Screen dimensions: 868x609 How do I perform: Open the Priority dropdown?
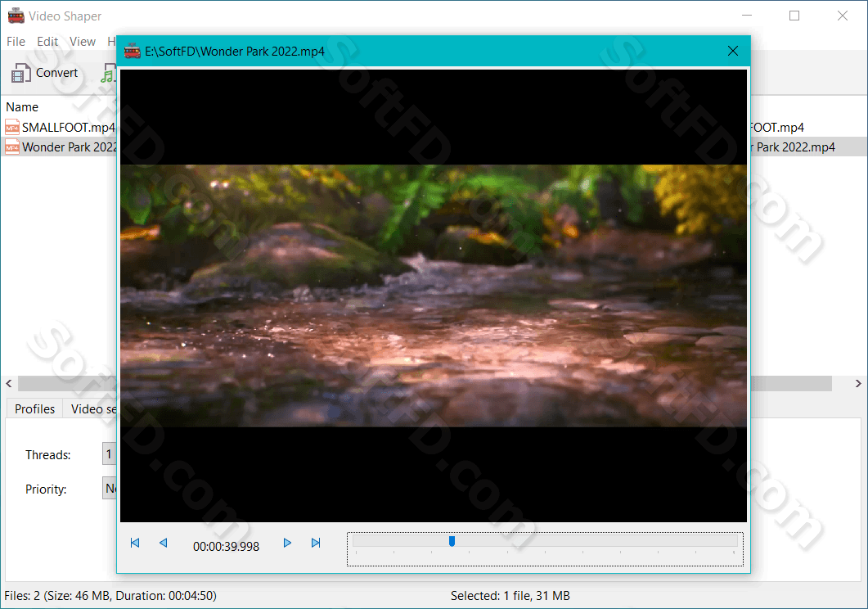tap(109, 489)
